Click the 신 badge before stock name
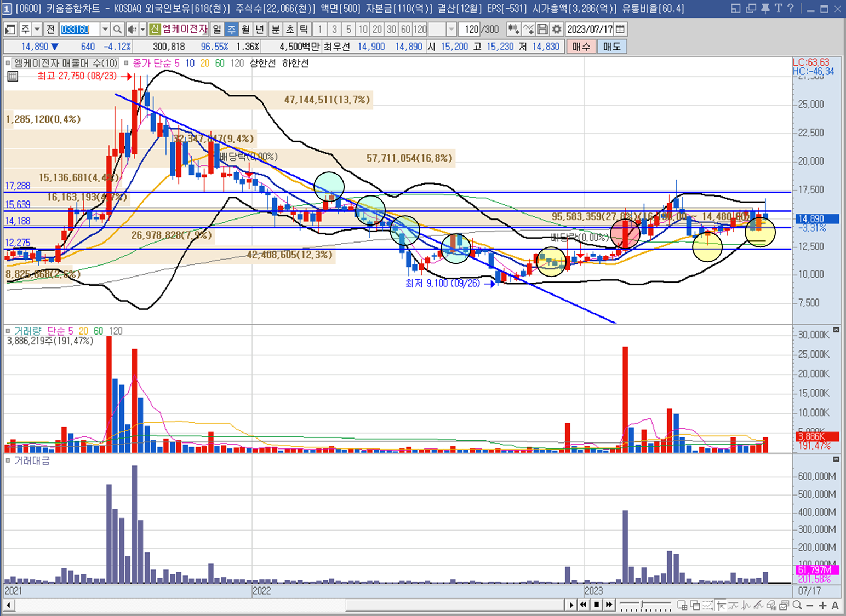846x616 pixels. click(x=155, y=29)
